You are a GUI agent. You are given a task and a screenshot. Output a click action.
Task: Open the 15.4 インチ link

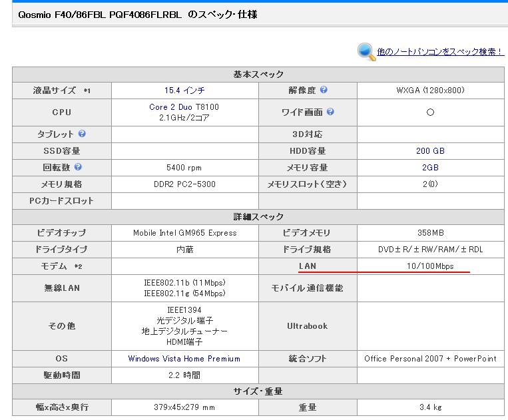[184, 91]
